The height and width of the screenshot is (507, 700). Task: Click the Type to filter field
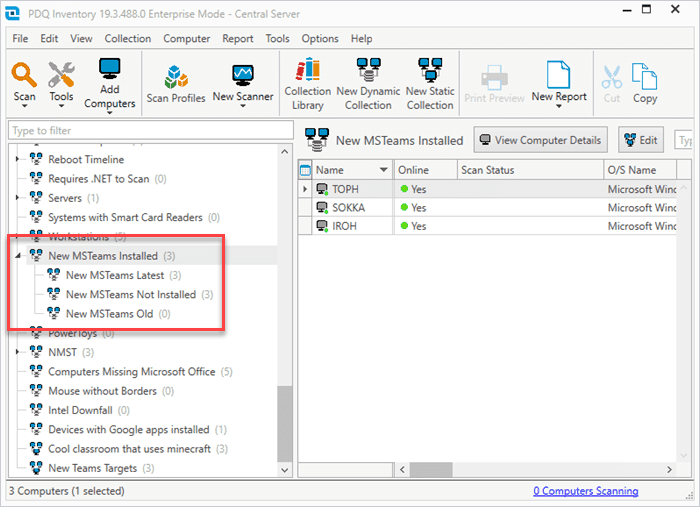(x=151, y=130)
